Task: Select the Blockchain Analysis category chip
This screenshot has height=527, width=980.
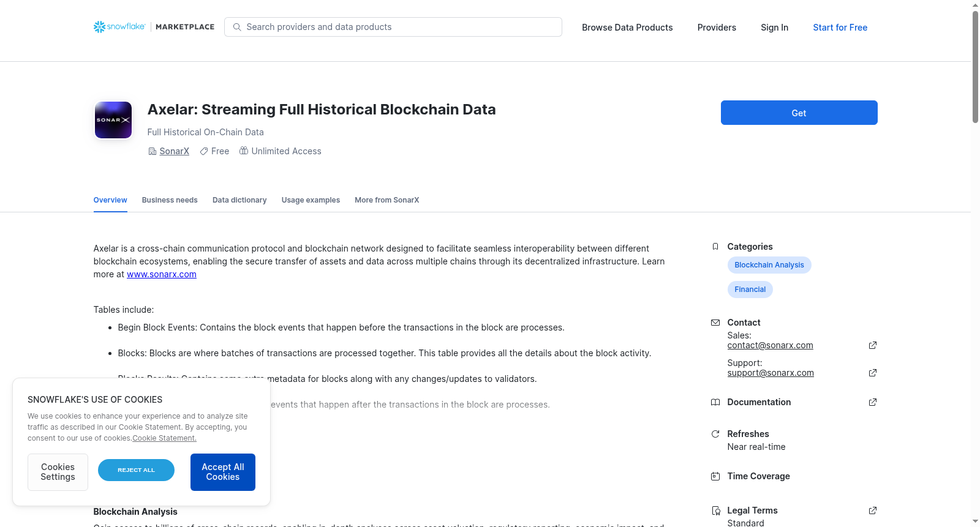Action: pyautogui.click(x=769, y=265)
